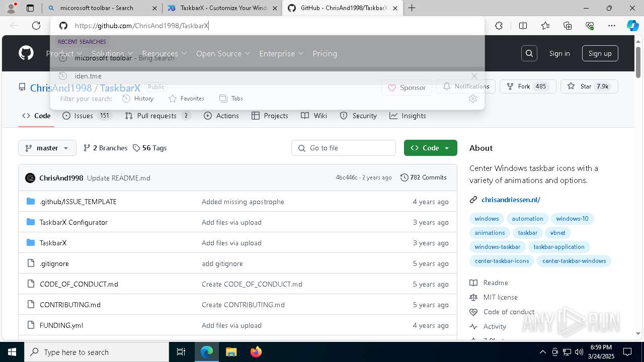644x362 pixels.
Task: Open the Wiki tab
Action: click(x=314, y=116)
